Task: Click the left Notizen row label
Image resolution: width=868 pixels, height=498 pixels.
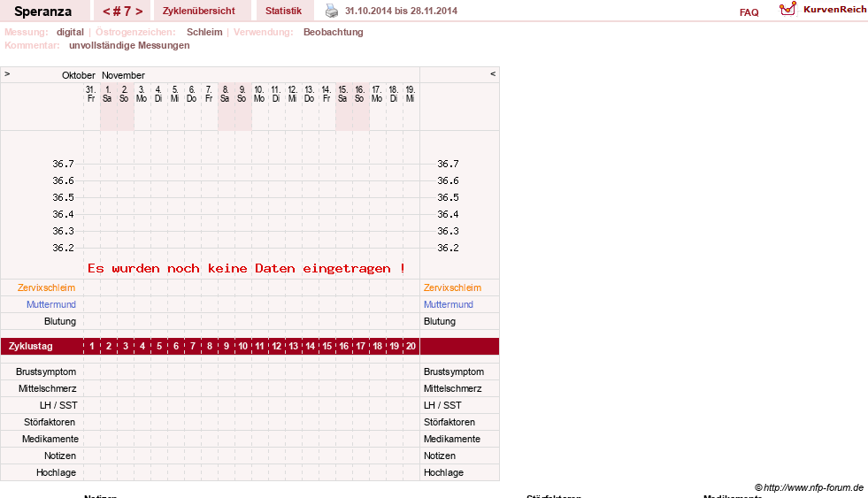Action: pyautogui.click(x=60, y=456)
